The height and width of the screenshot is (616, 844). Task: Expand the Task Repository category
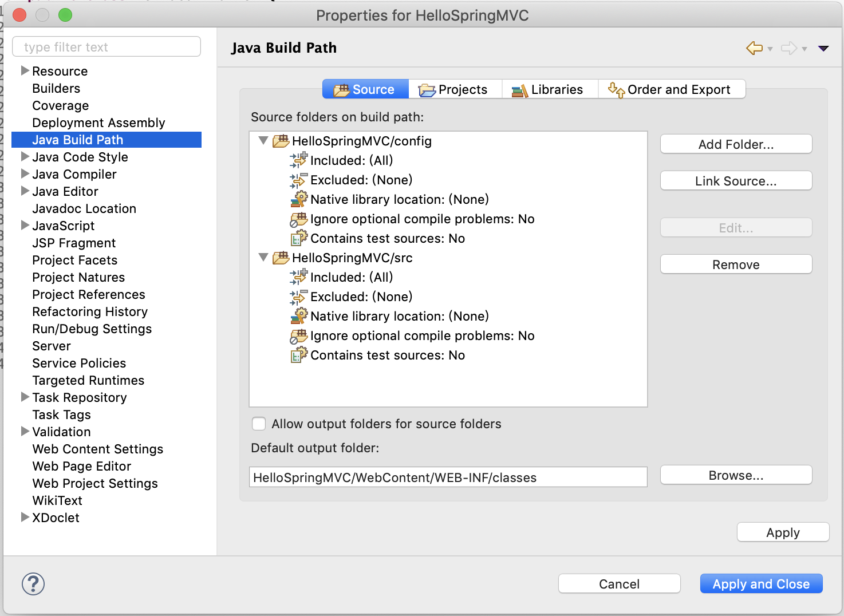pyautogui.click(x=25, y=397)
